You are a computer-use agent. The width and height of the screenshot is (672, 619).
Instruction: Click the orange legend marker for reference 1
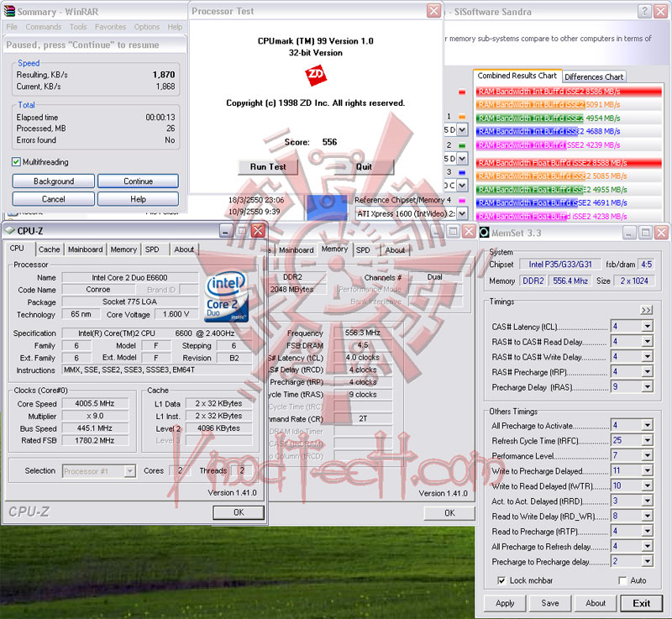point(462,116)
